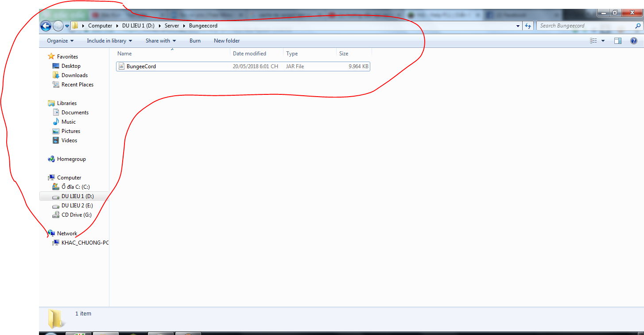Click the Favorites star icon

tap(51, 57)
